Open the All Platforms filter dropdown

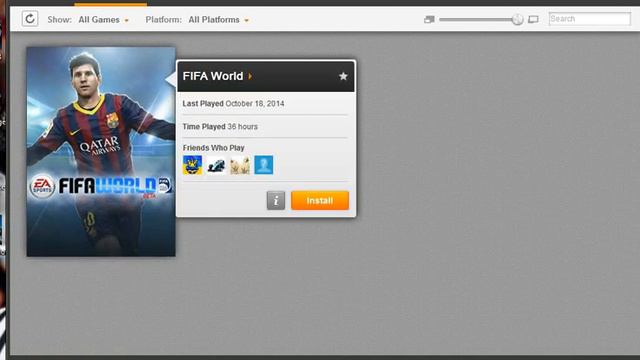[218, 20]
